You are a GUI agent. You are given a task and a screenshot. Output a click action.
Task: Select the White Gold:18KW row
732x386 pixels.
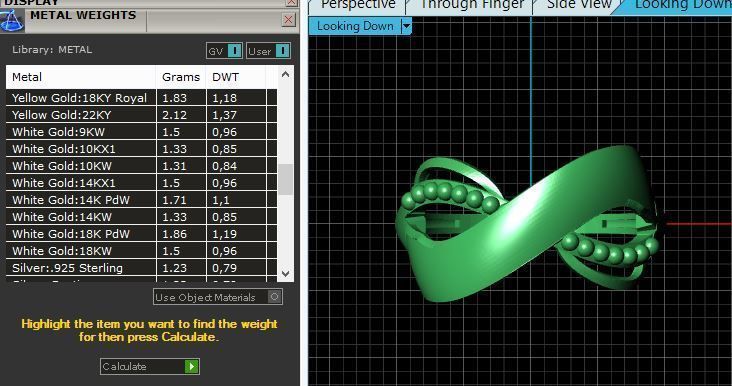coord(141,251)
